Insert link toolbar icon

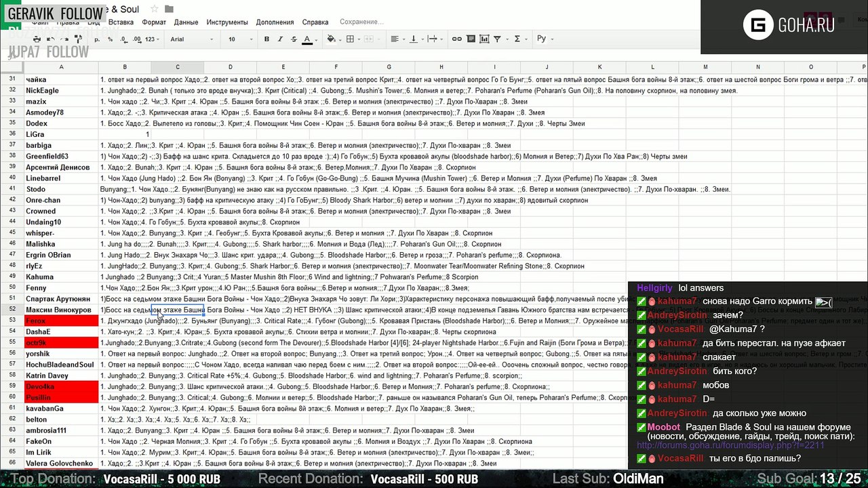tap(456, 39)
